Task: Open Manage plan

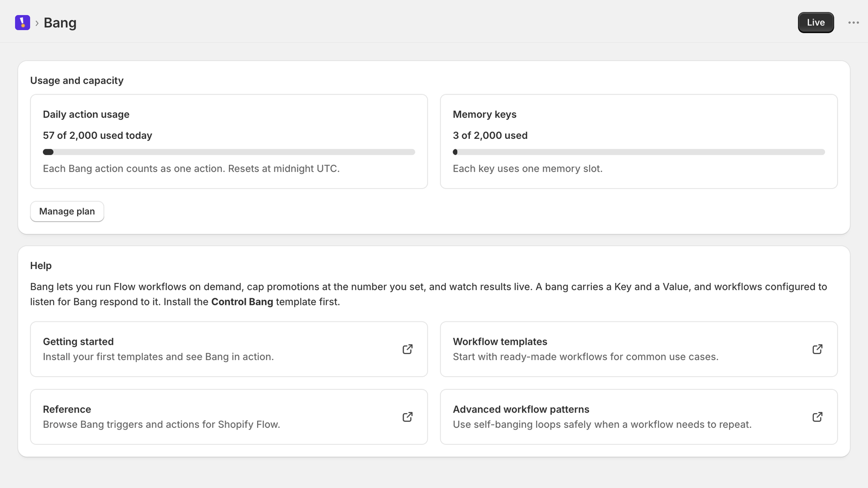Action: [x=67, y=211]
